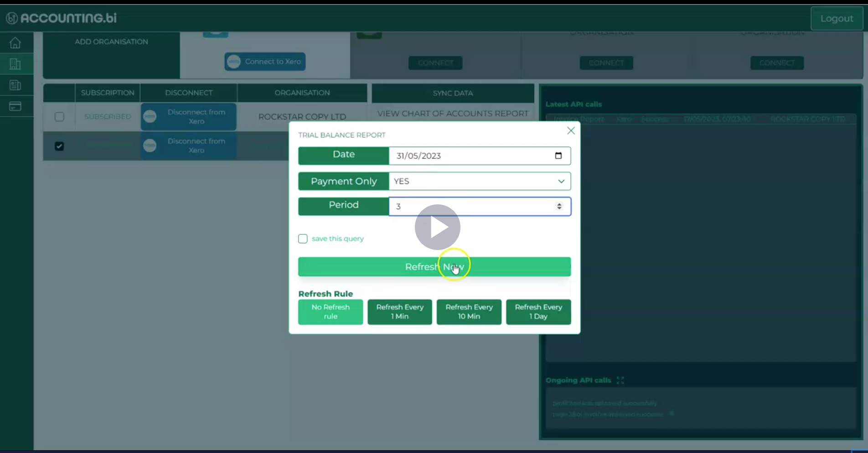
Task: Select the organisation building sidebar icon
Action: point(15,64)
